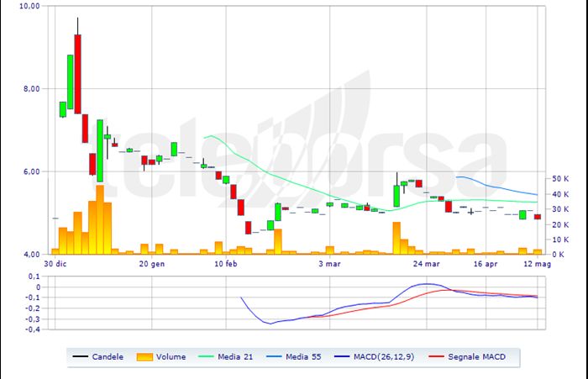
Task: Click the 16 apr date label
Action: 486,264
